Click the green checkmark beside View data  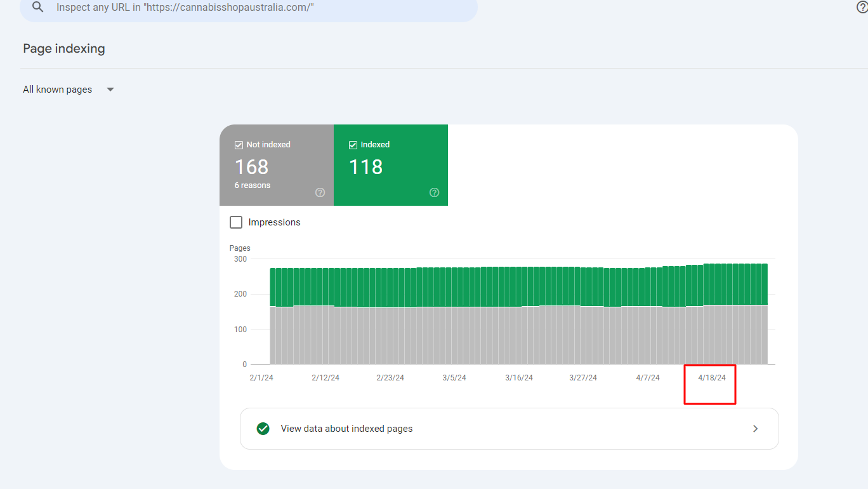pos(263,429)
